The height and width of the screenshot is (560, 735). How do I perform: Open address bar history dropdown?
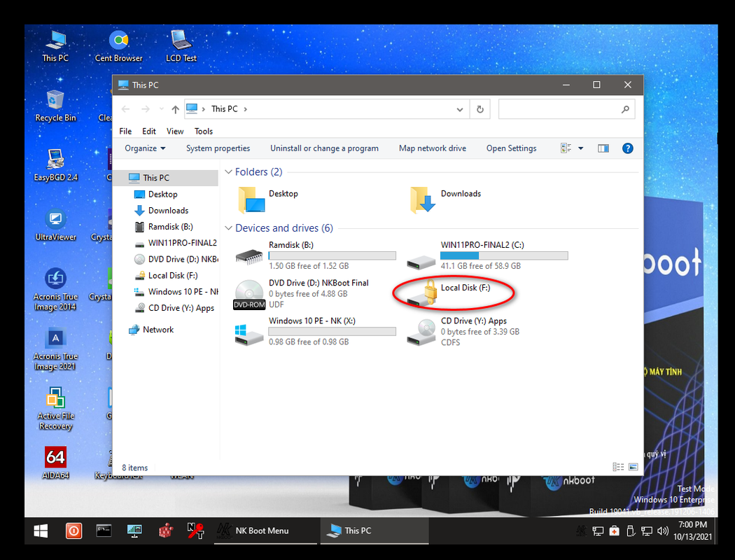pos(460,109)
